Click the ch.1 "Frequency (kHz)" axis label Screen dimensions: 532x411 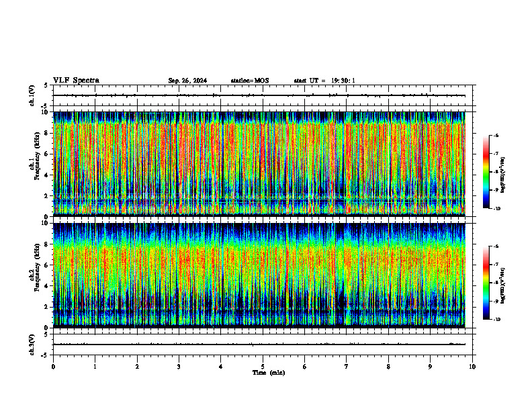36,156
